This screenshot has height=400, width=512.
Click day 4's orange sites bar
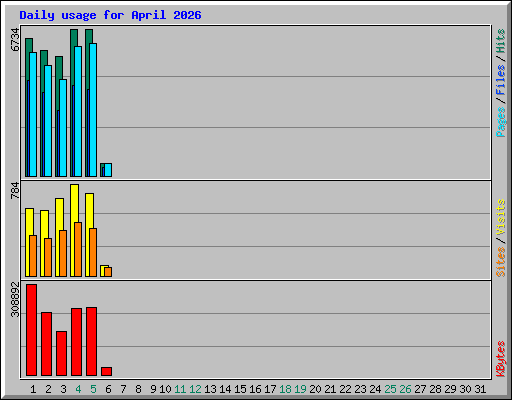pyautogui.click(x=78, y=249)
